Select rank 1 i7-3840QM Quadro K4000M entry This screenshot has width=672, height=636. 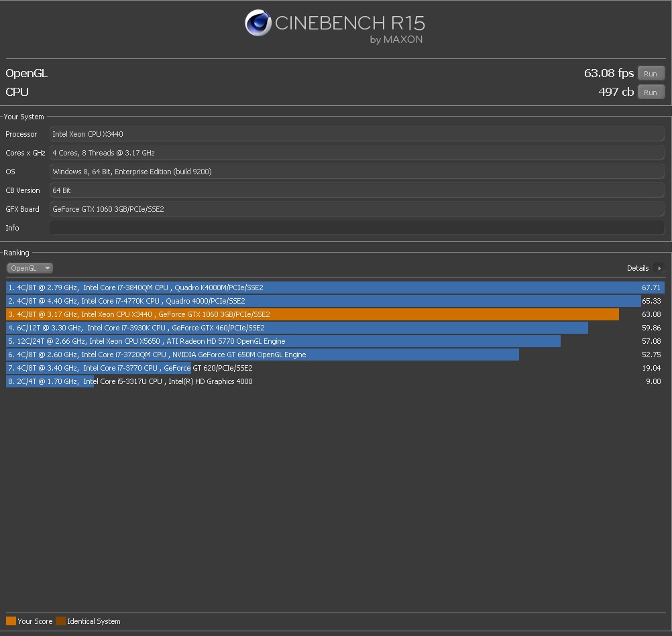(322, 288)
